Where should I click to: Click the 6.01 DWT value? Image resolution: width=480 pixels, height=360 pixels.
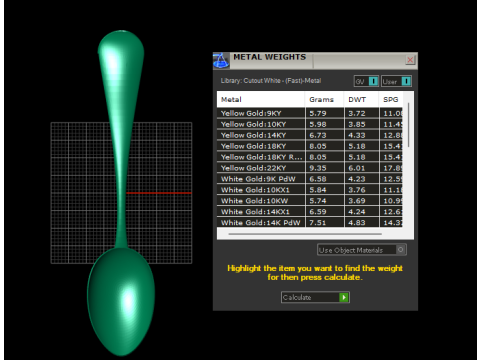point(357,168)
